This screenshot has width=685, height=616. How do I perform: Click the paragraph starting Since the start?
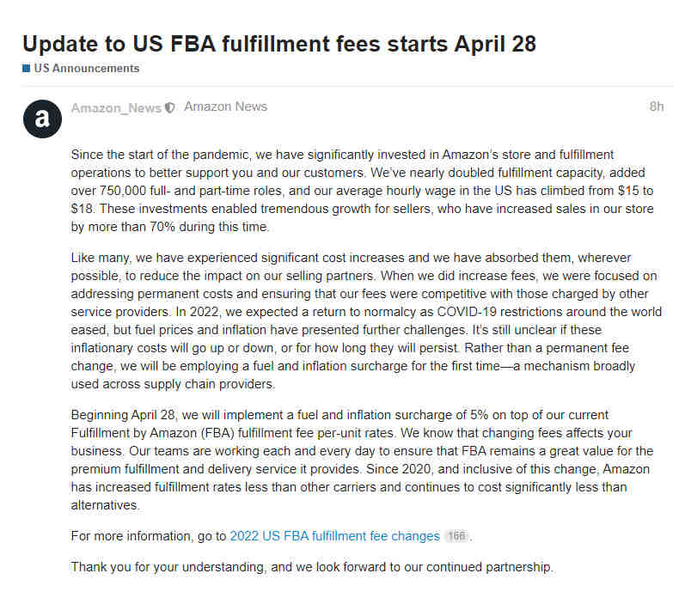tap(362, 191)
